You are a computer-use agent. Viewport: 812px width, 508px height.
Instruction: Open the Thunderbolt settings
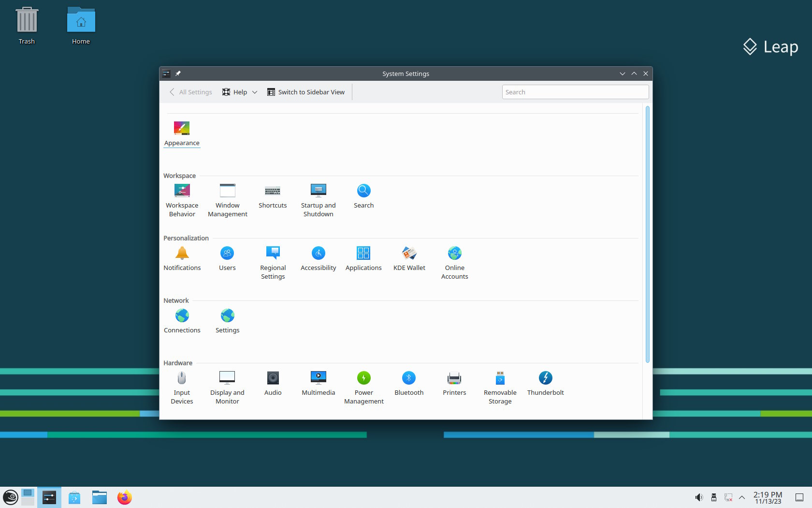(545, 384)
